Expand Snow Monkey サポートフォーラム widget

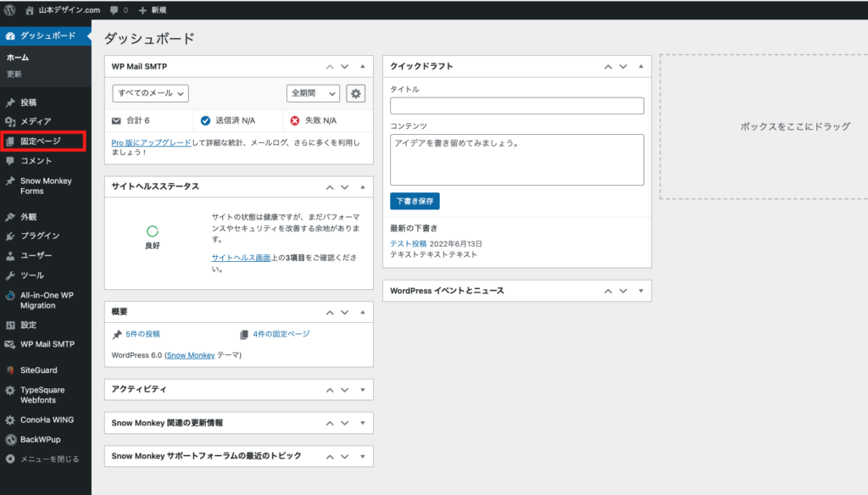pyautogui.click(x=363, y=457)
